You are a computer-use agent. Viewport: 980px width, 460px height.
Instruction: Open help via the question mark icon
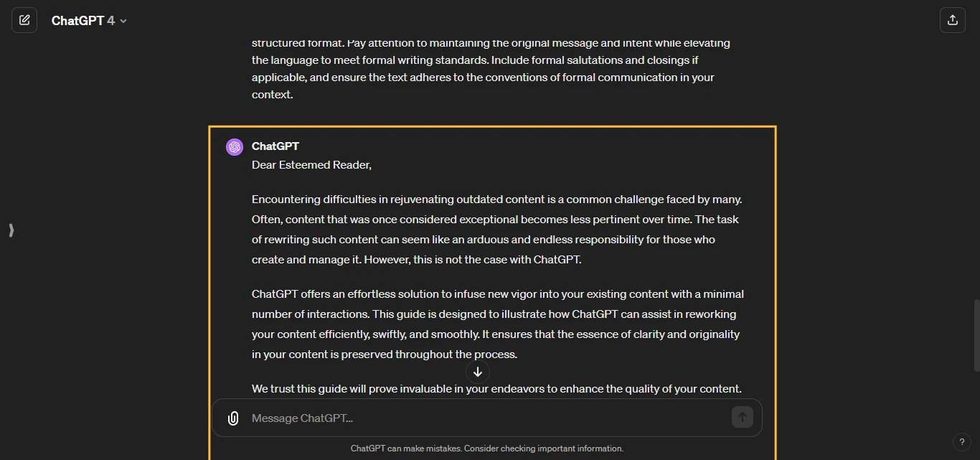point(962,442)
